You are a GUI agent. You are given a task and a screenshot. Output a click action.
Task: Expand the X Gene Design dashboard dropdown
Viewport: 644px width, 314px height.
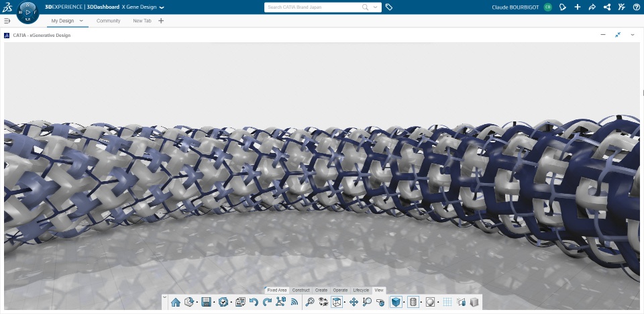tap(162, 7)
